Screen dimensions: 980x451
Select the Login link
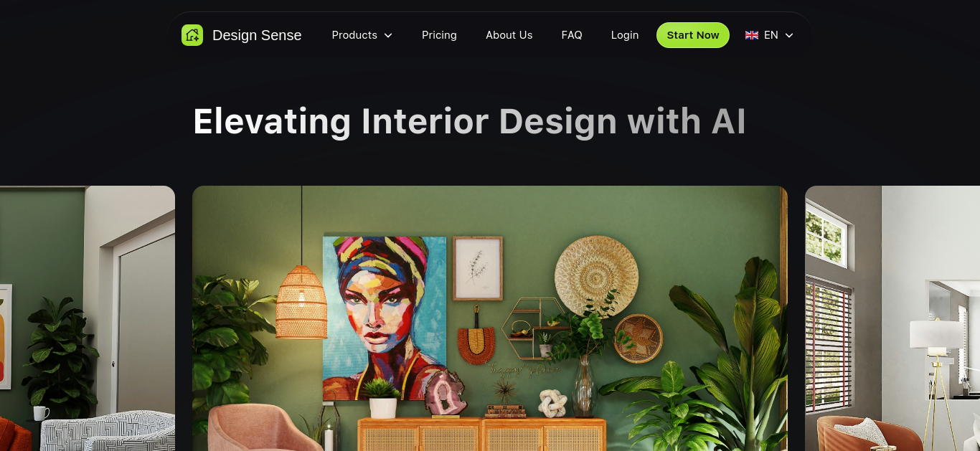pos(625,35)
